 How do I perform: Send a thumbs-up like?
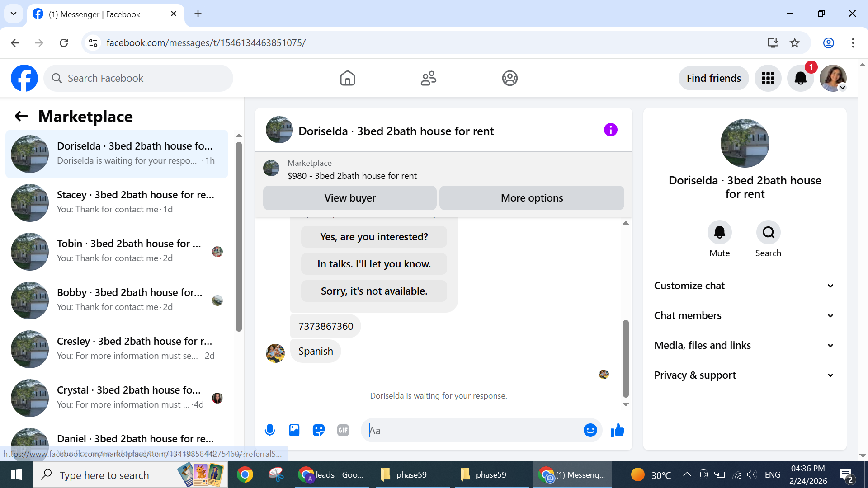(617, 430)
